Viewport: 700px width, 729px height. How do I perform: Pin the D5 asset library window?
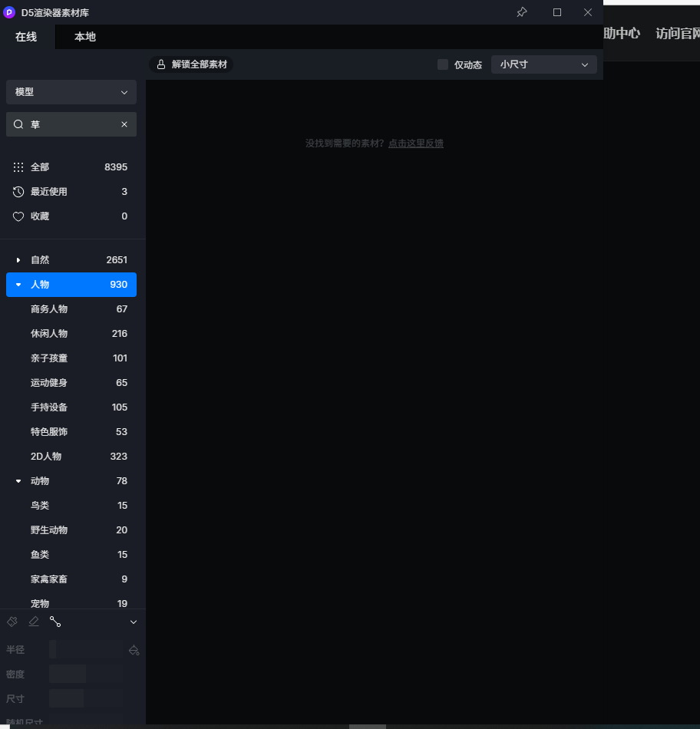[x=522, y=12]
